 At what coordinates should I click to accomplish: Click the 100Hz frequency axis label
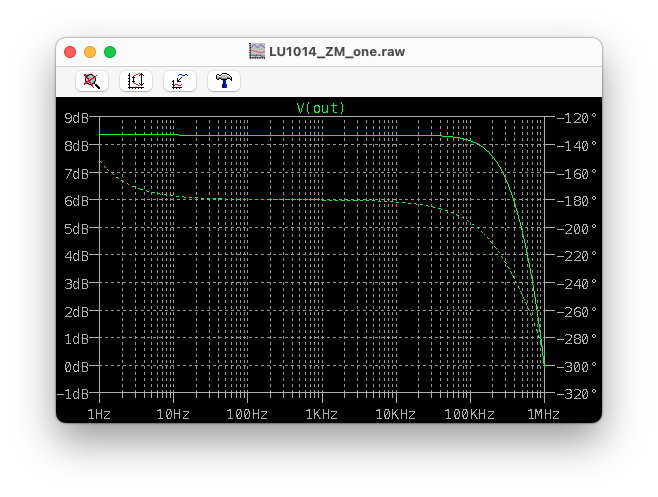tap(247, 415)
